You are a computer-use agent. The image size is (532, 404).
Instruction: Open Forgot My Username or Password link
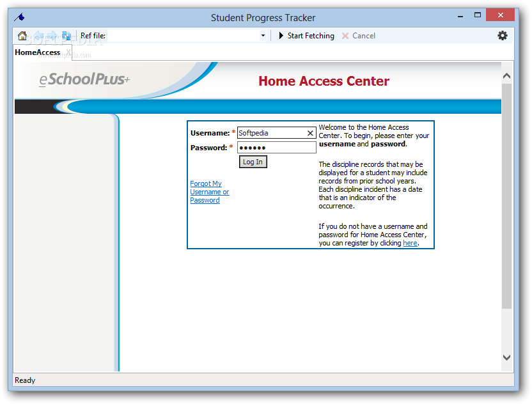(209, 192)
